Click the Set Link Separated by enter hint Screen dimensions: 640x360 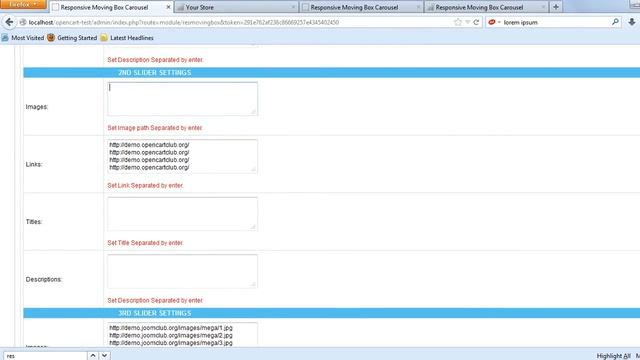point(145,185)
